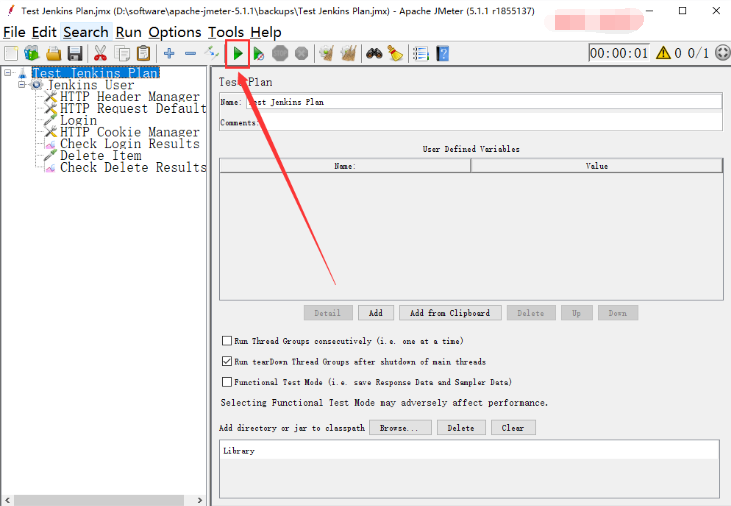Screen dimensions: 731x506
Task: Click the Add from Clipboard button
Action: [450, 313]
